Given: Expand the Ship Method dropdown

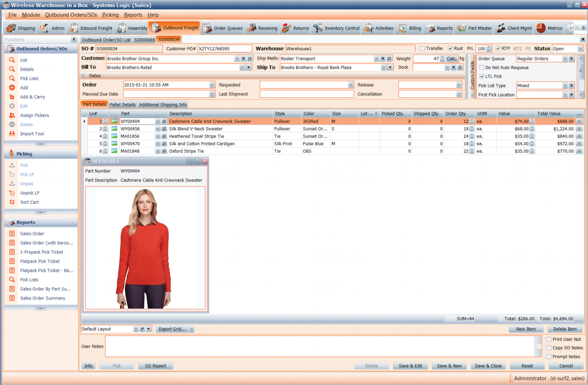Looking at the screenshot, I should click(x=377, y=59).
